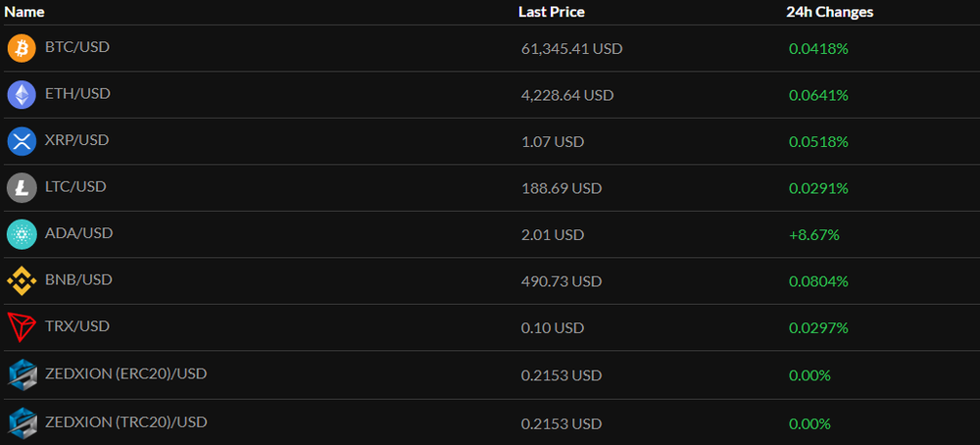Select the XRP/USD pair name

tap(76, 140)
